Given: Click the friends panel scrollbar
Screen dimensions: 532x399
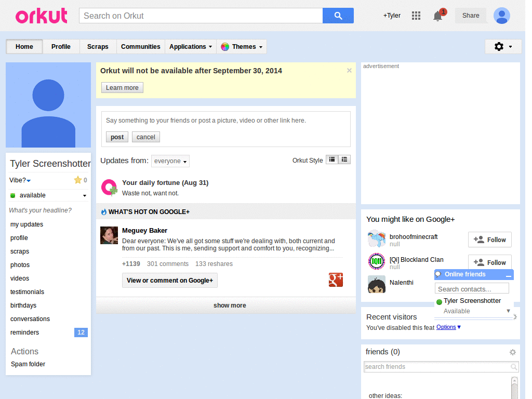Looking at the screenshot, I should coord(514,388).
